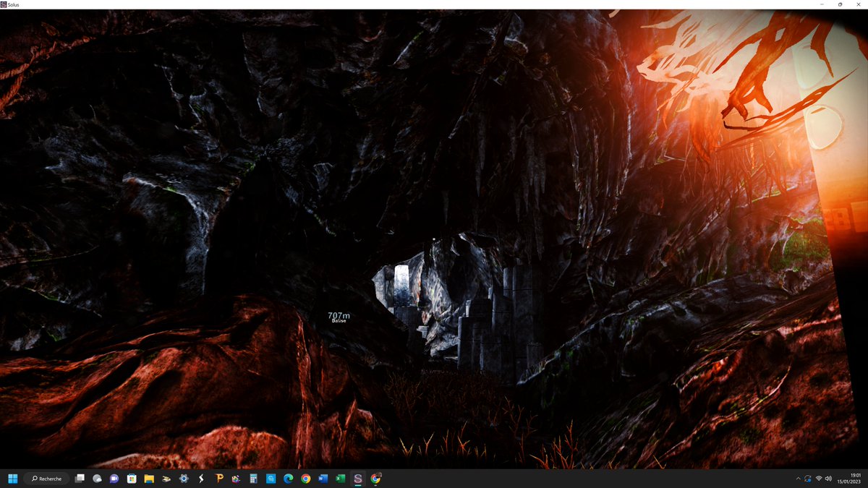Open File Explorer folder icon
The width and height of the screenshot is (868, 488).
[x=149, y=479]
